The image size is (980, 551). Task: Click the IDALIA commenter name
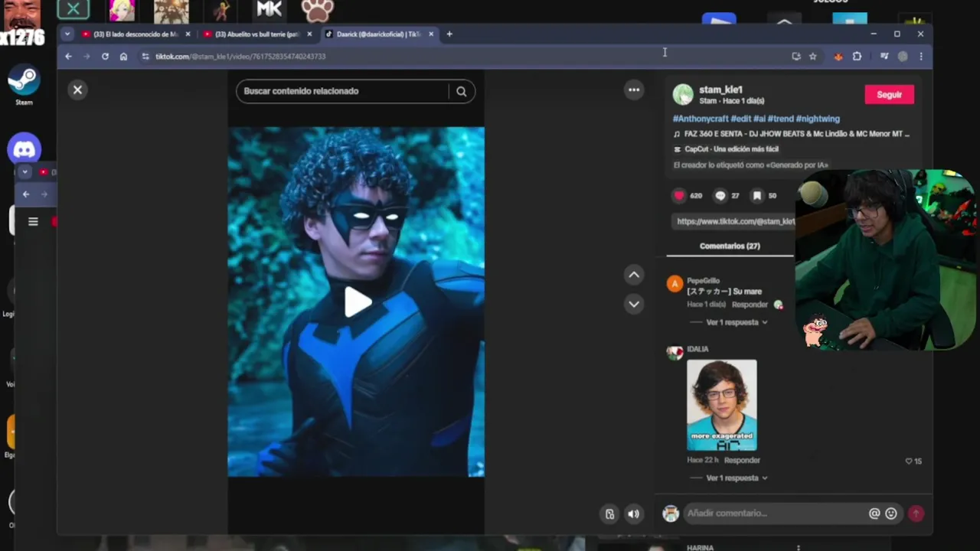coord(697,349)
